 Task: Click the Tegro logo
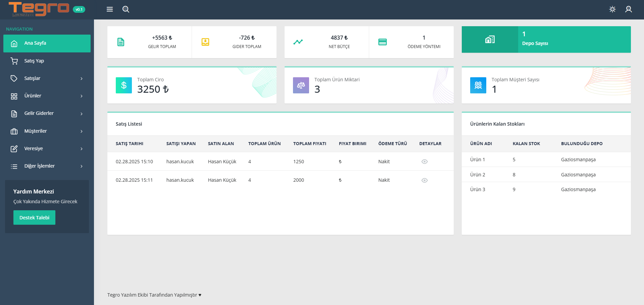39,9
